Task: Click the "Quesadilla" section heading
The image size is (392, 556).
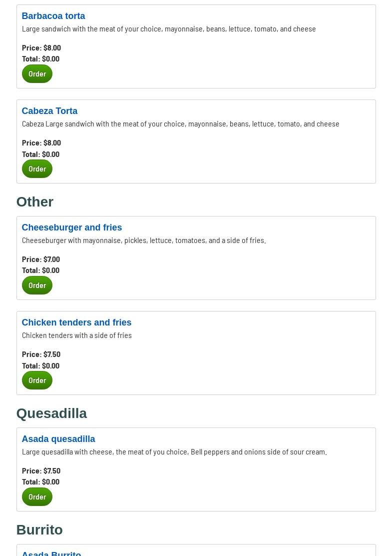Action: point(51,413)
